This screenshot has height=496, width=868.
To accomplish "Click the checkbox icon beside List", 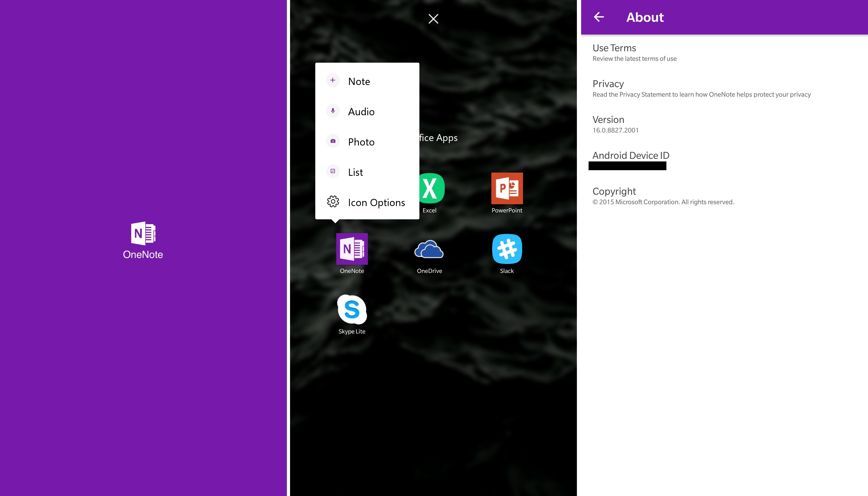I will 333,171.
